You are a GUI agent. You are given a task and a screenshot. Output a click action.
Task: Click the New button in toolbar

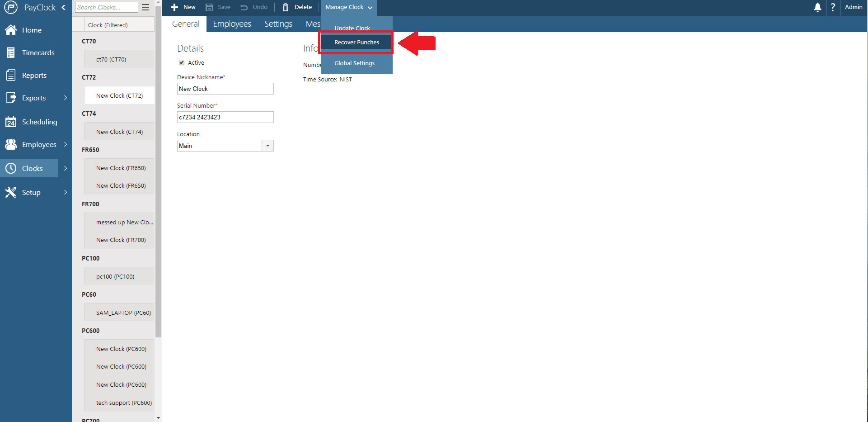coord(183,7)
